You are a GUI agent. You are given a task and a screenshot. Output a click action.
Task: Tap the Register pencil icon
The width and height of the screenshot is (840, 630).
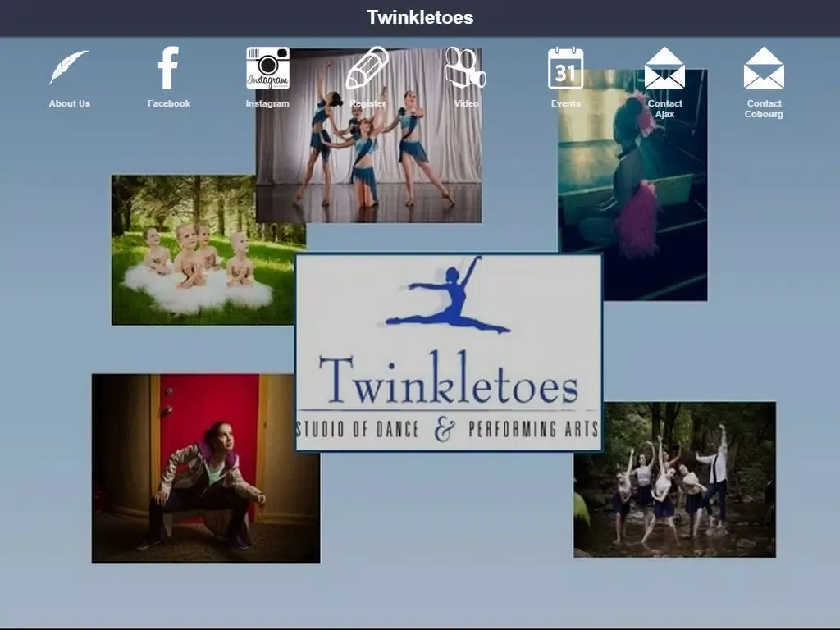(x=367, y=67)
